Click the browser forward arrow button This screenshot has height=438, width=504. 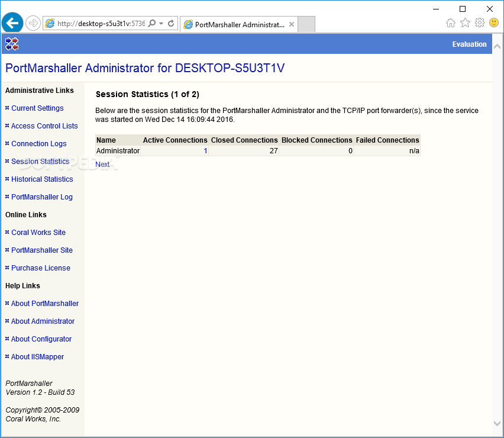33,23
